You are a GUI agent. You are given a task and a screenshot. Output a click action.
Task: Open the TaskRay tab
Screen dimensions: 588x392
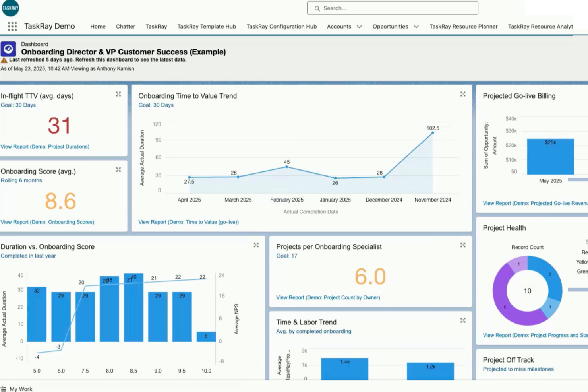click(x=156, y=27)
